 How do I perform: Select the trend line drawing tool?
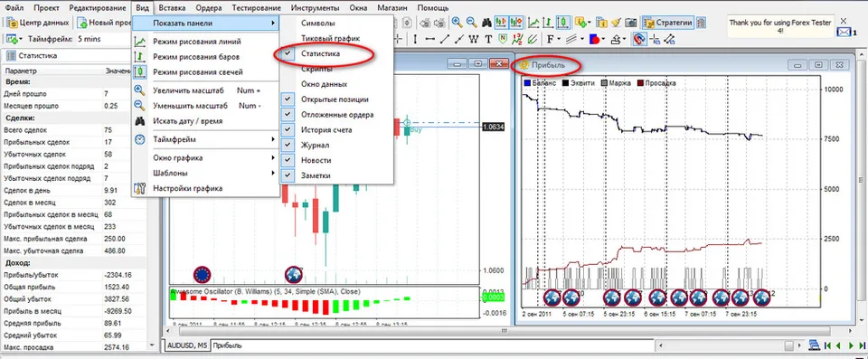[445, 39]
